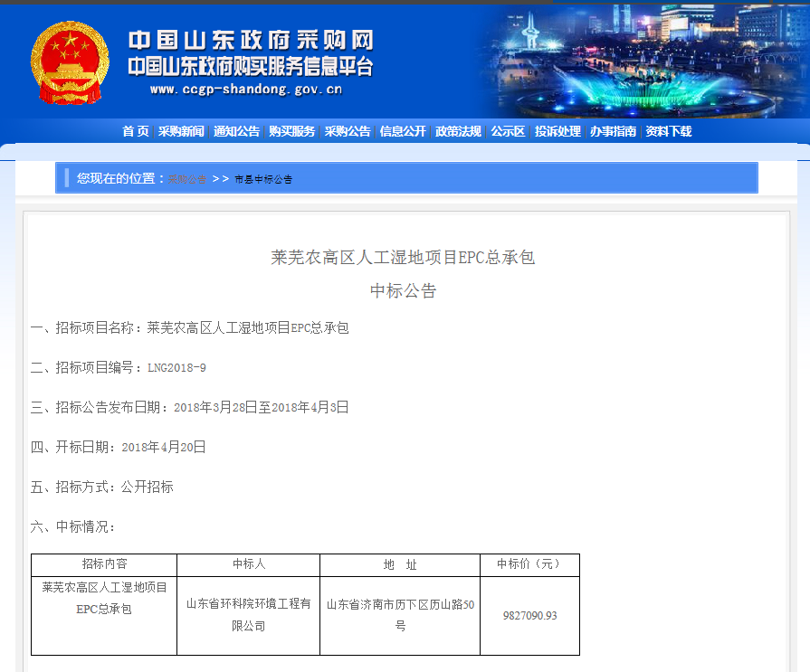
Task: Open 购买服务 in the navigation bar
Action: pyautogui.click(x=291, y=132)
